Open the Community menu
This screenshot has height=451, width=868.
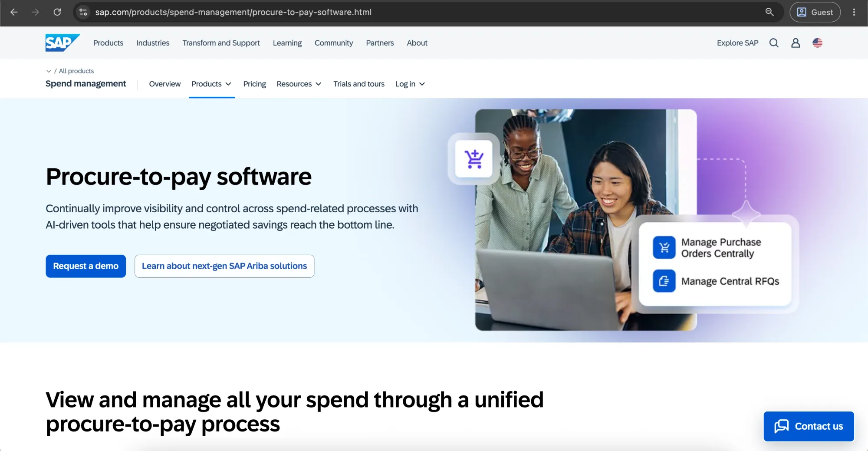pyautogui.click(x=334, y=43)
